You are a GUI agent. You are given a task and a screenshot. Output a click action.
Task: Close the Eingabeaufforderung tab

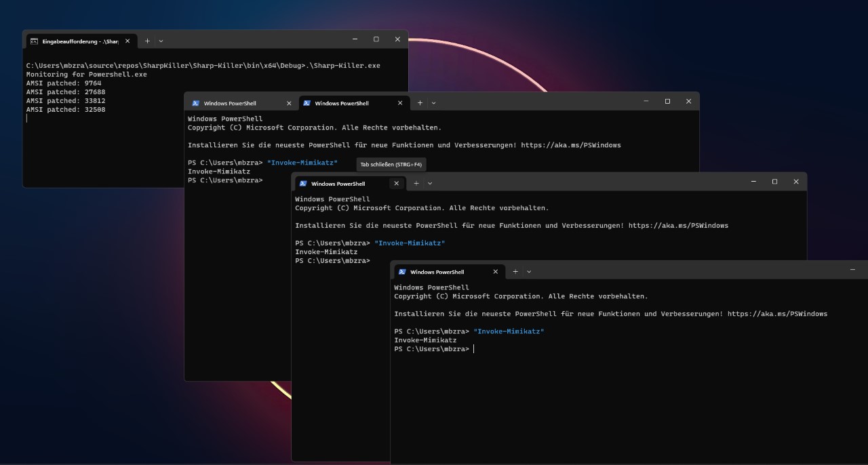127,41
